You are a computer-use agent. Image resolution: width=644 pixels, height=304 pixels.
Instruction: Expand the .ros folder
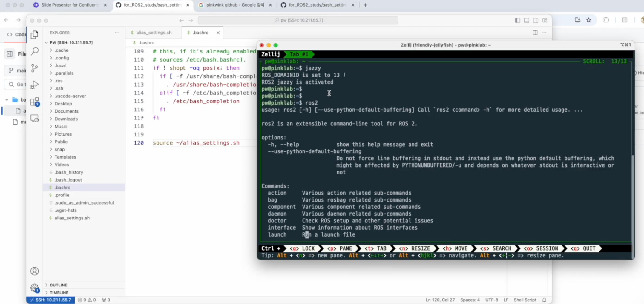click(x=59, y=81)
